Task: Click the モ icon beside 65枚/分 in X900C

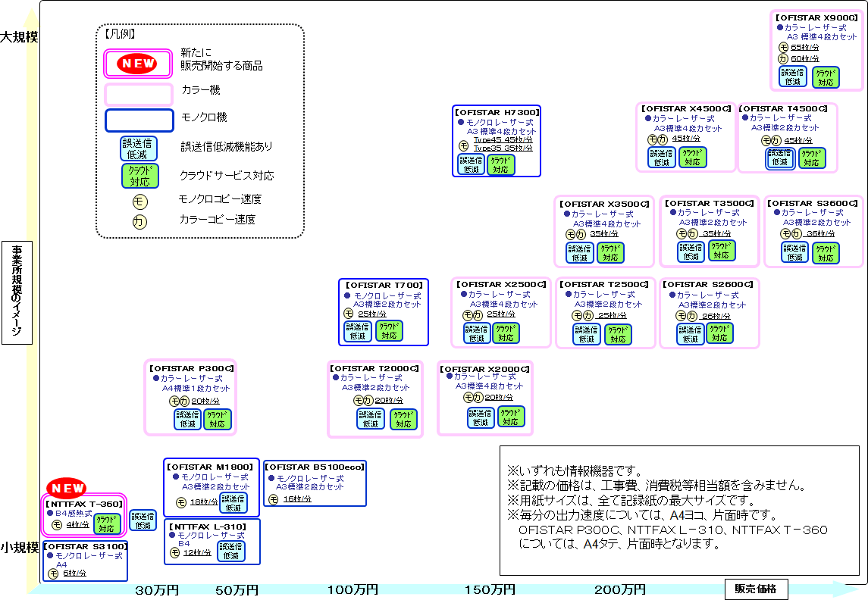Action: [783, 48]
